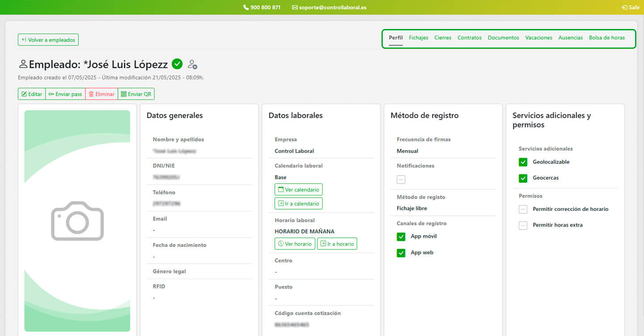Toggle the Geolocalizable checkbox
Screen dimensions: 644x336
(x=523, y=162)
